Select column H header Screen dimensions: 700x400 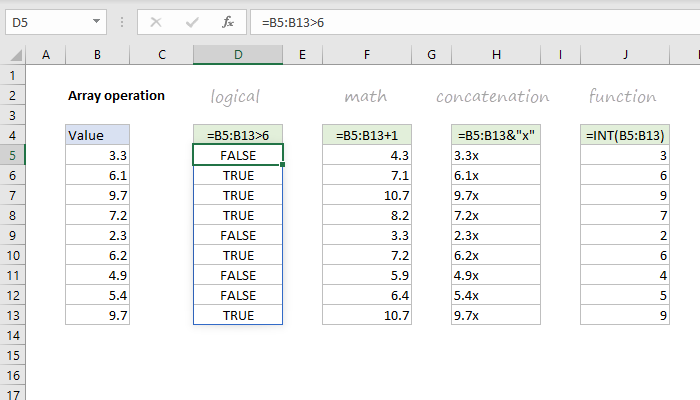(495, 53)
